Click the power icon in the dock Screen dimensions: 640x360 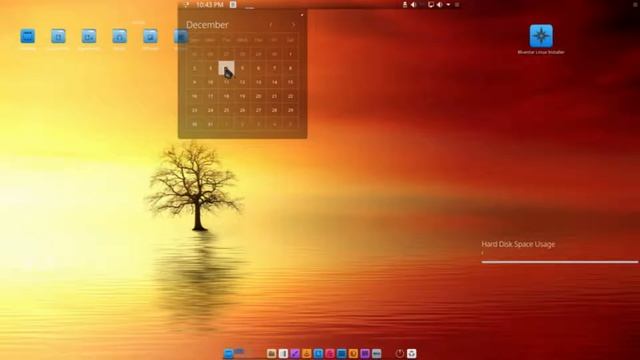point(400,353)
